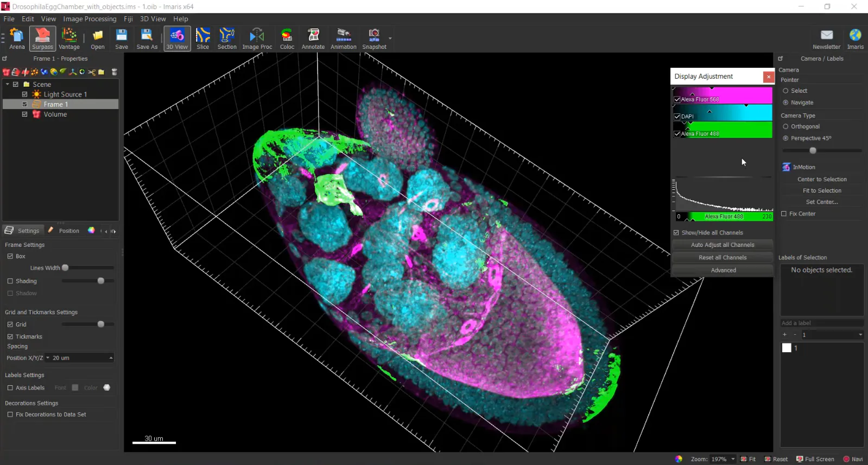868x465 pixels.
Task: Add a new Clipping Plane (scissors)
Action: (92, 72)
